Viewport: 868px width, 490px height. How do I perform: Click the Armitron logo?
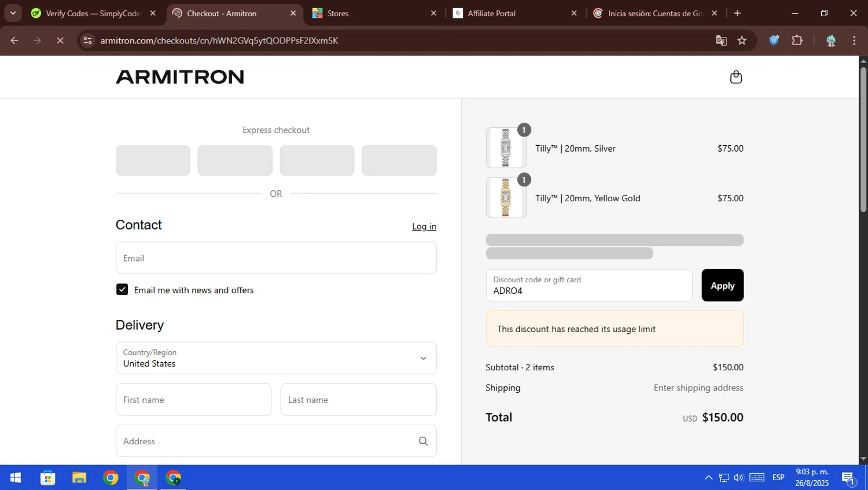[180, 77]
